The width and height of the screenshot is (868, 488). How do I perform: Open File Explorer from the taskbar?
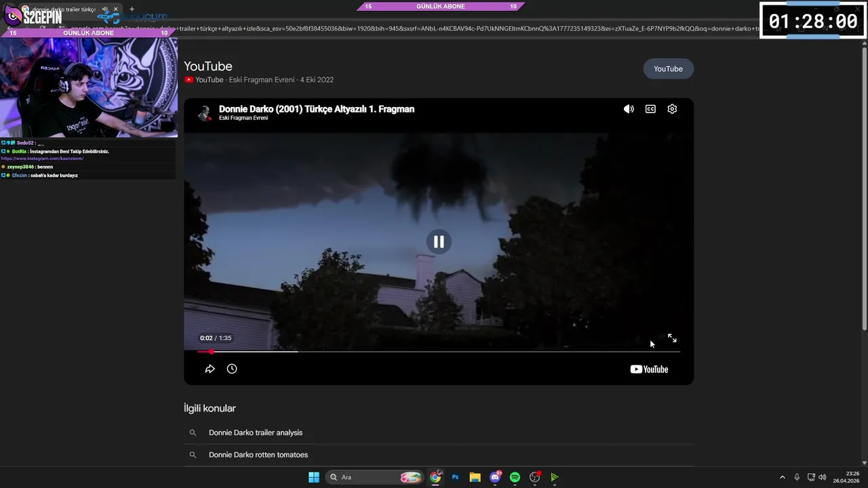coord(475,477)
